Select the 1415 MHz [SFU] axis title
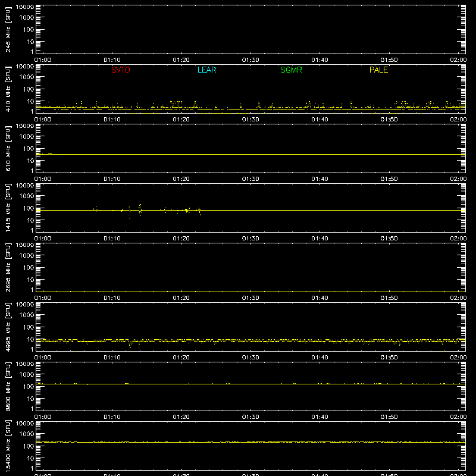The height and width of the screenshot is (476, 476). [x=8, y=208]
